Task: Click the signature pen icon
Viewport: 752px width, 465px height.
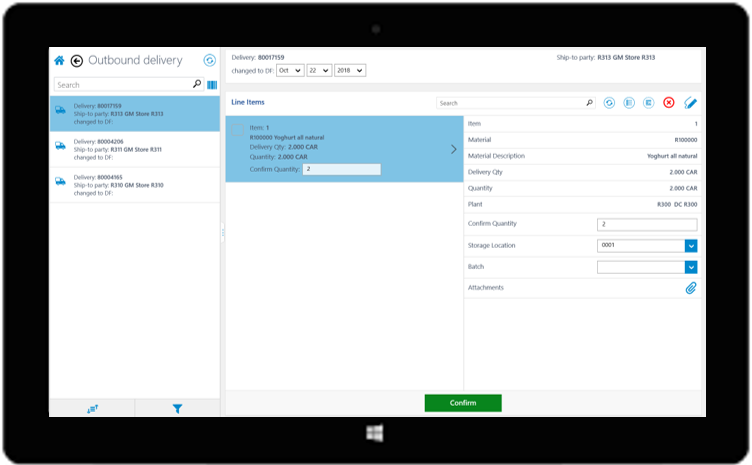Action: 690,103
